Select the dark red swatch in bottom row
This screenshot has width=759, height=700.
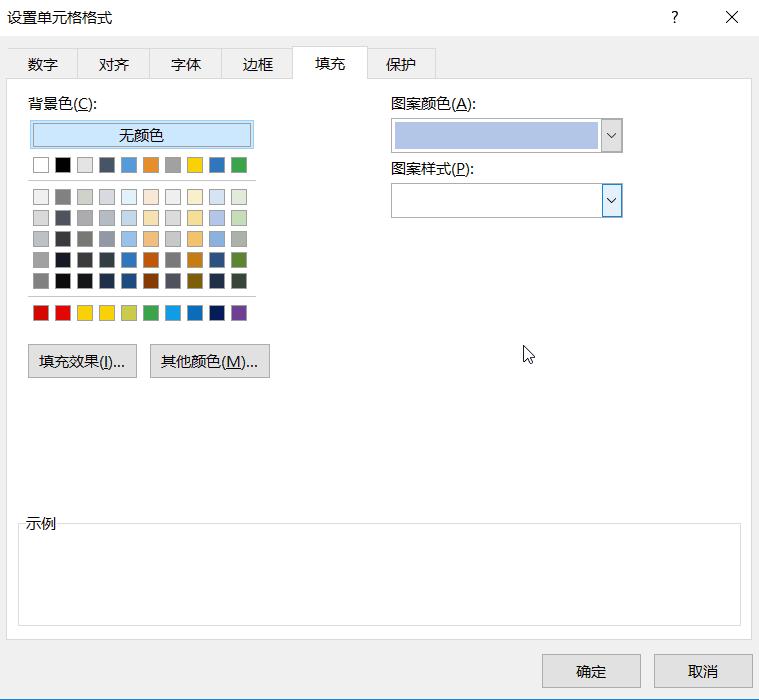point(41,313)
